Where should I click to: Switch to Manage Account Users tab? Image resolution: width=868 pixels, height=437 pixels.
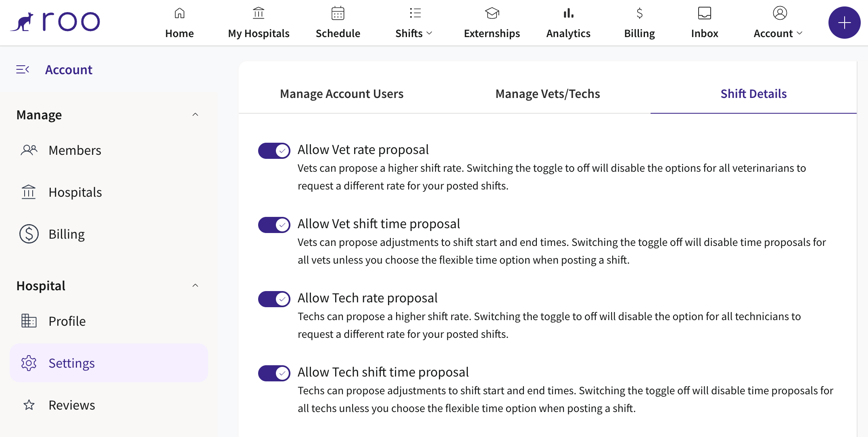[342, 94]
